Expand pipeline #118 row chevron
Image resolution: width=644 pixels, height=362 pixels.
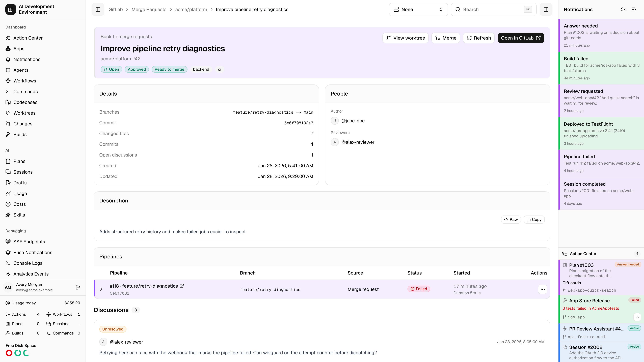click(x=101, y=289)
